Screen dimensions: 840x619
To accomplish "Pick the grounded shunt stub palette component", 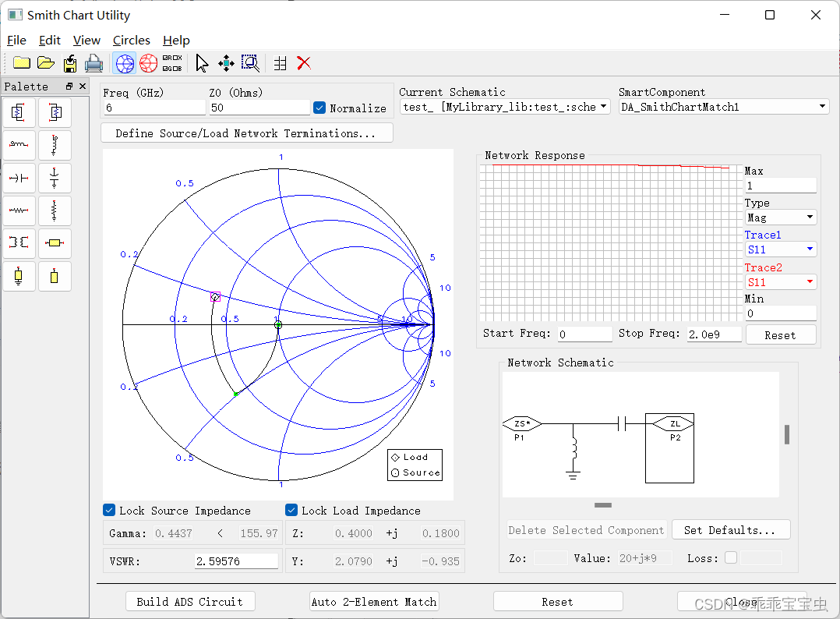I will click(x=19, y=277).
